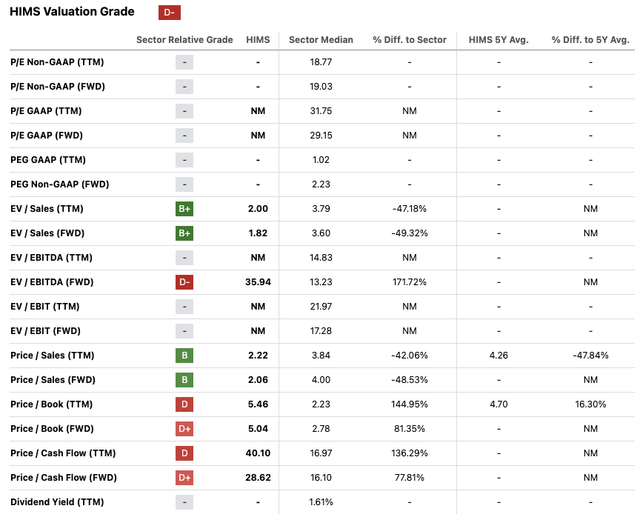Select the 171.72% difference to sector value

(409, 282)
